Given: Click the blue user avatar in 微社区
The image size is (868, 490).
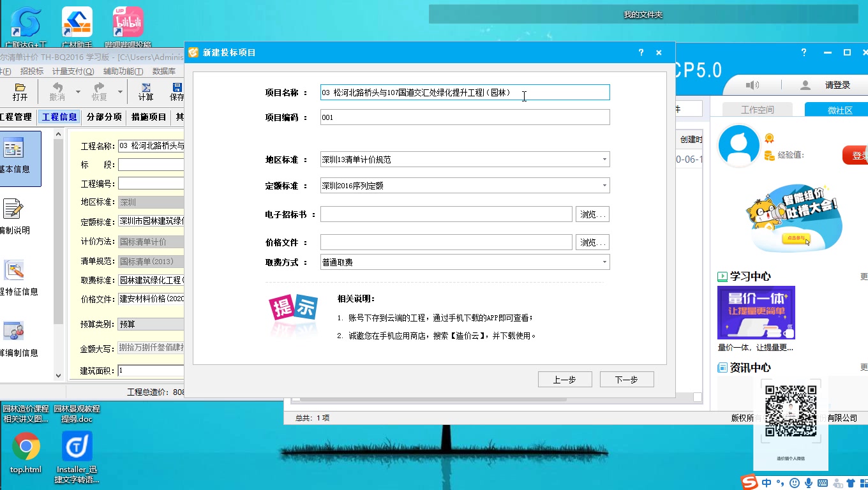Looking at the screenshot, I should click(x=739, y=145).
